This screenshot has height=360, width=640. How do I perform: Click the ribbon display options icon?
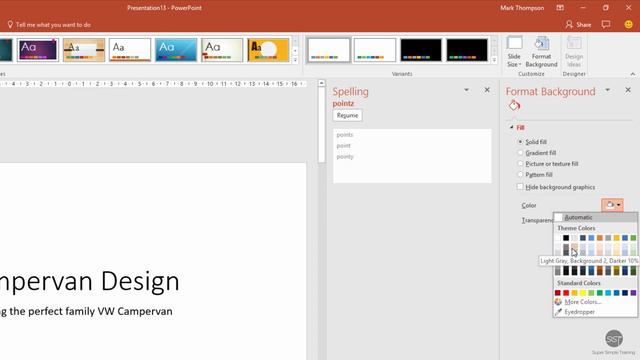[x=560, y=8]
